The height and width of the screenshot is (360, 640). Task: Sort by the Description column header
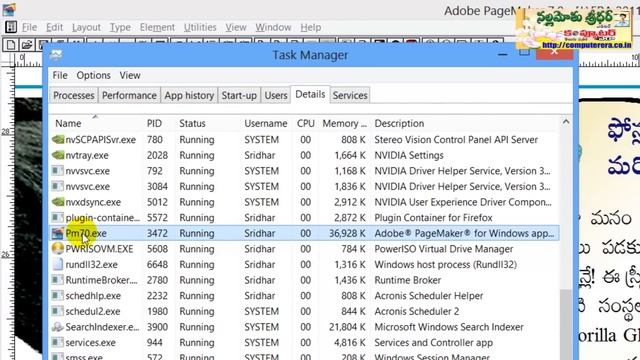pos(399,123)
